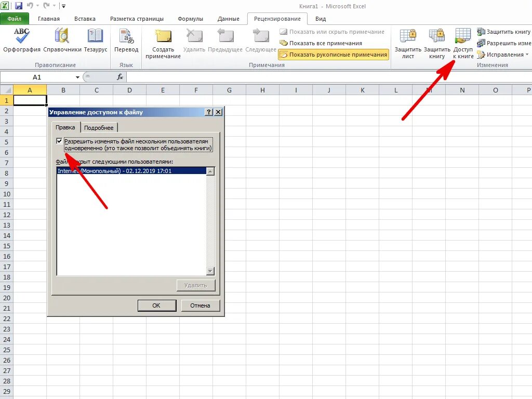Image resolution: width=532 pixels, height=399 pixels.
Task: Open Справочники research pane
Action: (x=62, y=41)
